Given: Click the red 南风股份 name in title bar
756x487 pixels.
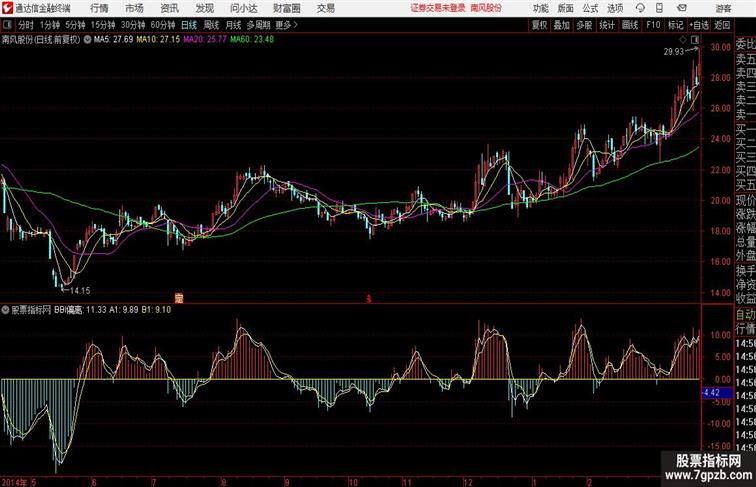Looking at the screenshot, I should 486,8.
